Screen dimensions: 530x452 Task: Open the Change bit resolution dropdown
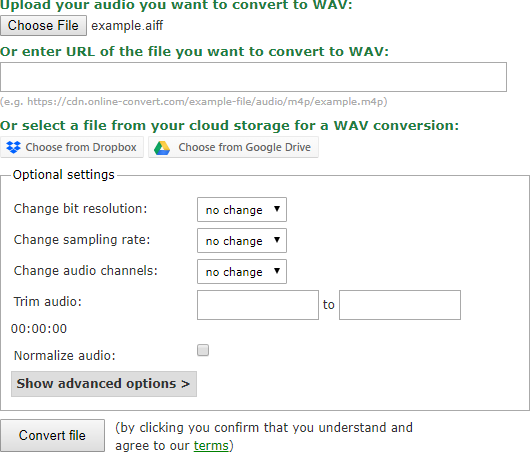click(x=242, y=210)
